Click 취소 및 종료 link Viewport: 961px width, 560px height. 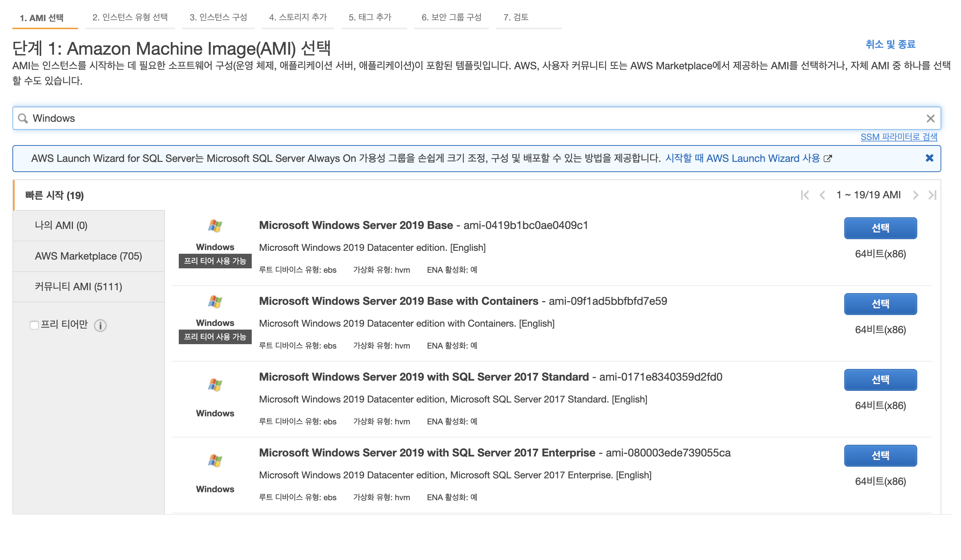pos(891,44)
